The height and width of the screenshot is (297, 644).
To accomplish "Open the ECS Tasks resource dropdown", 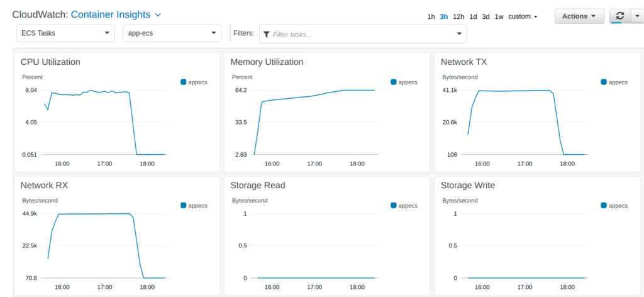I will pyautogui.click(x=65, y=33).
